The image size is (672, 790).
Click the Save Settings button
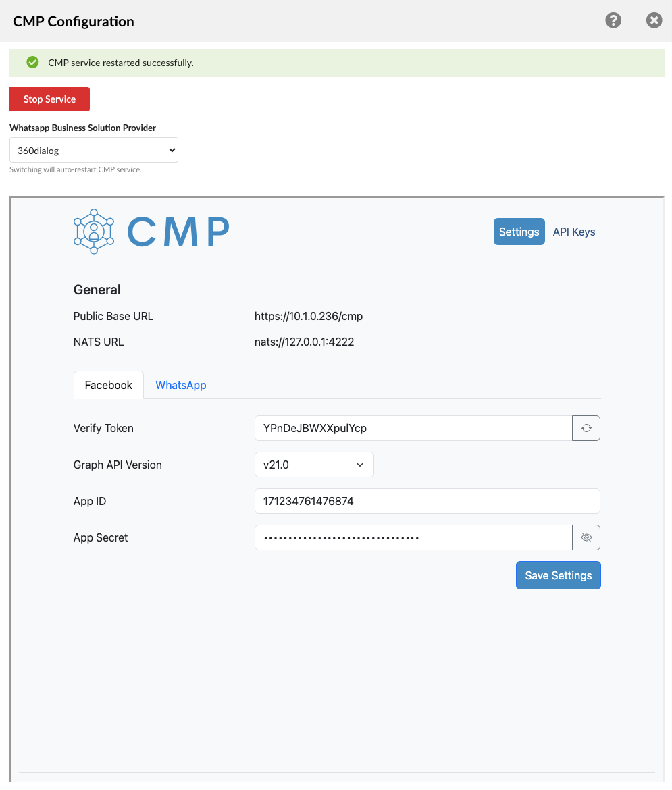[558, 575]
